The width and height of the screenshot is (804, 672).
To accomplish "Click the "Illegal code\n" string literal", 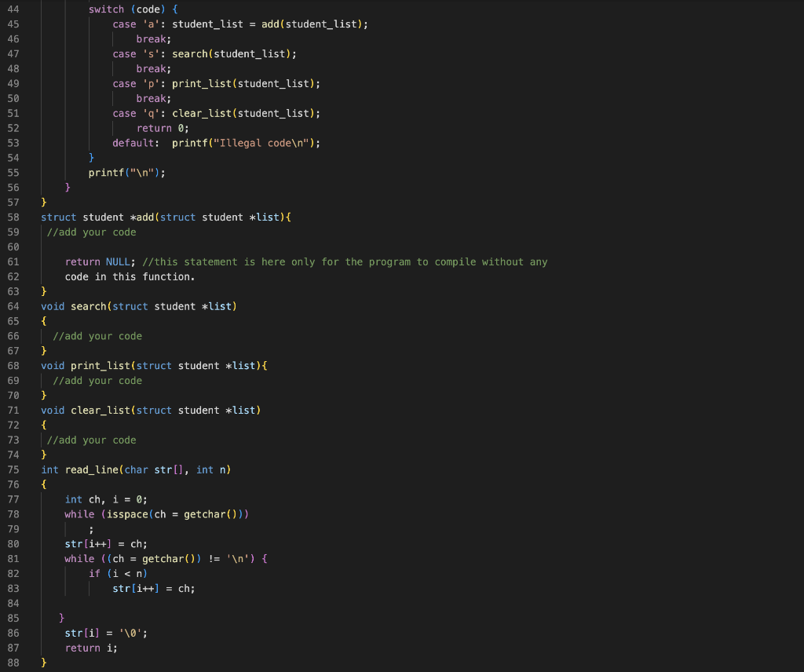I will [261, 143].
